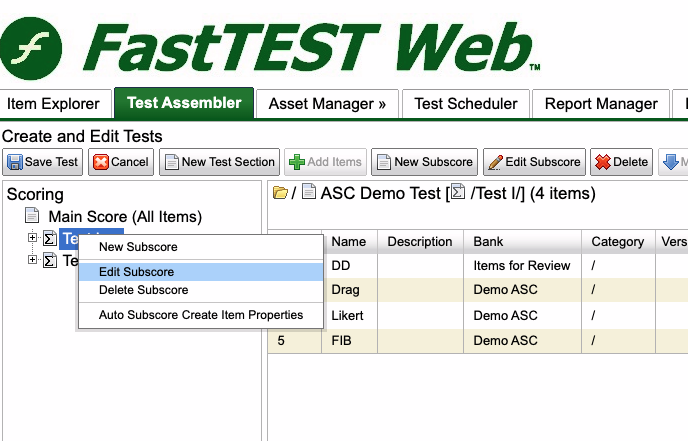Viewport: 688px width, 441px height.
Task: Select the highlighted subscore tree item
Action: point(91,239)
